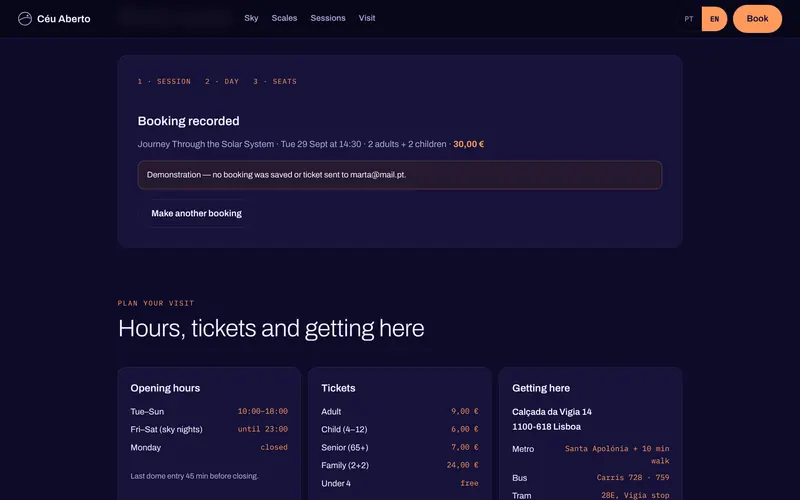Click the Child (4–12) row label
This screenshot has height=500, width=800.
(x=344, y=430)
